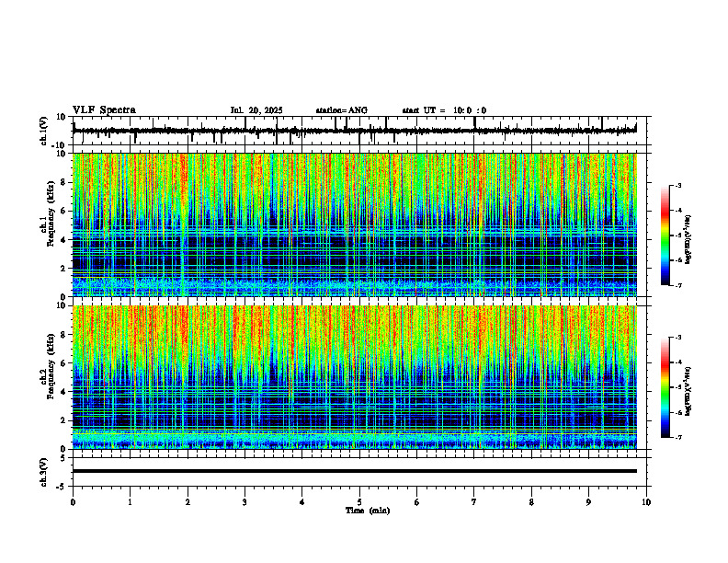Select the date text "Jul. 20, 2025"

(x=256, y=110)
